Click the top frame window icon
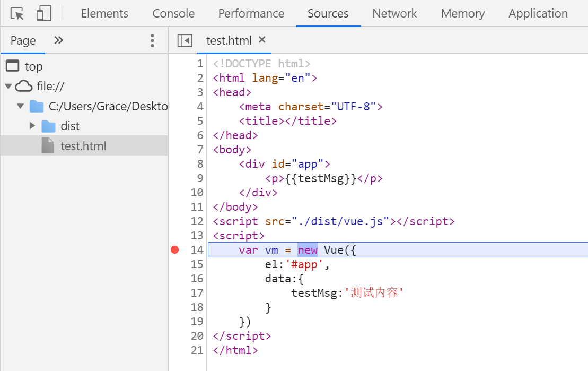The image size is (588, 371). click(12, 66)
